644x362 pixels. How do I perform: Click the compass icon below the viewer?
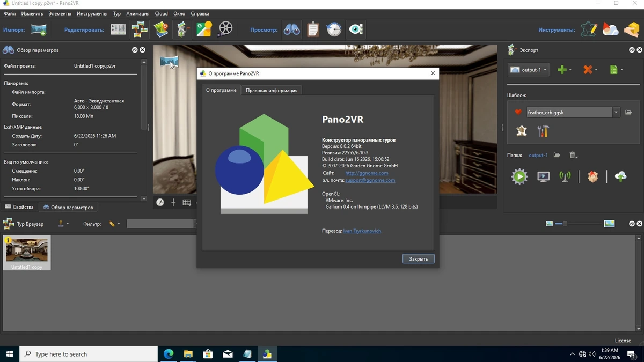click(x=160, y=202)
